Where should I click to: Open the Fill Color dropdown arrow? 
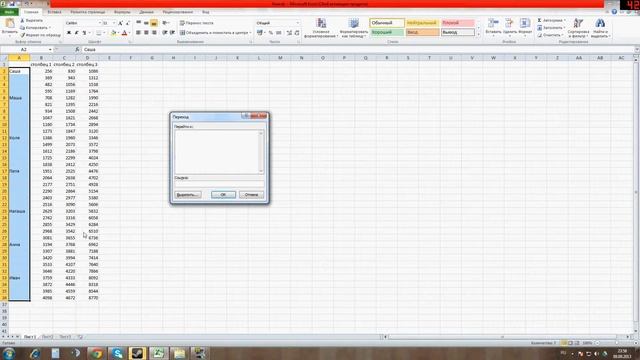[x=119, y=33]
